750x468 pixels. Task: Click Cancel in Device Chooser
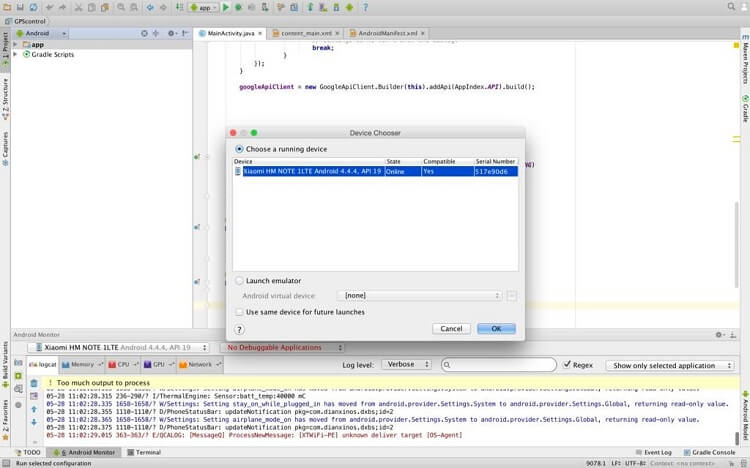(x=452, y=329)
